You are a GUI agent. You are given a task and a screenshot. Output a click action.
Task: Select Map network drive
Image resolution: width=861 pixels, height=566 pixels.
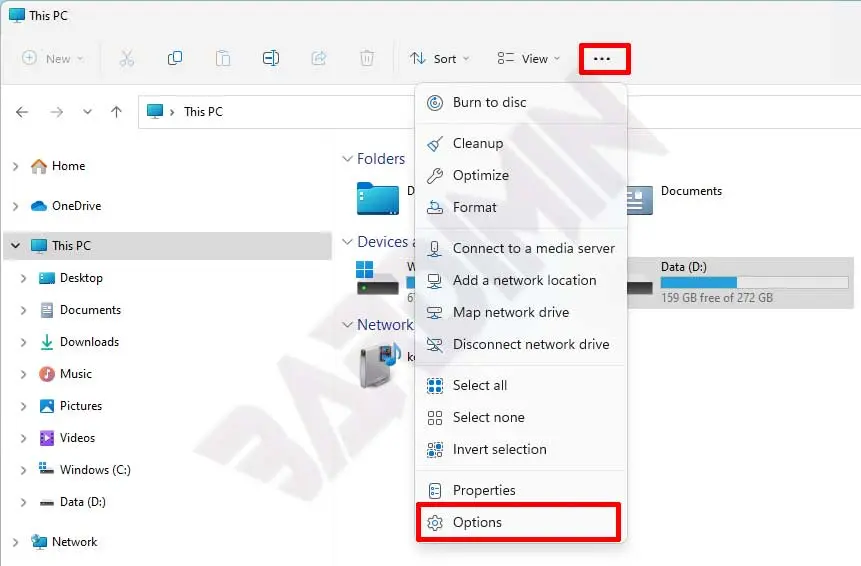521,312
